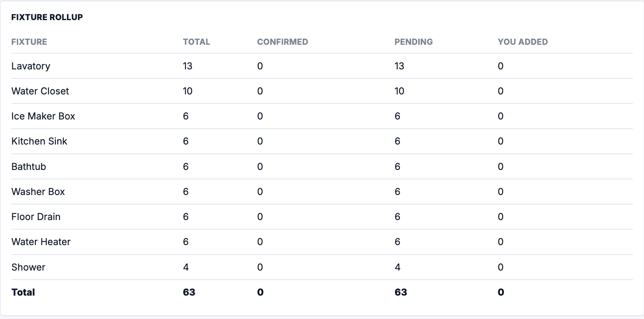Screen dimensions: 644x319
Task: Select the bold Total row label
Action: tap(23, 292)
